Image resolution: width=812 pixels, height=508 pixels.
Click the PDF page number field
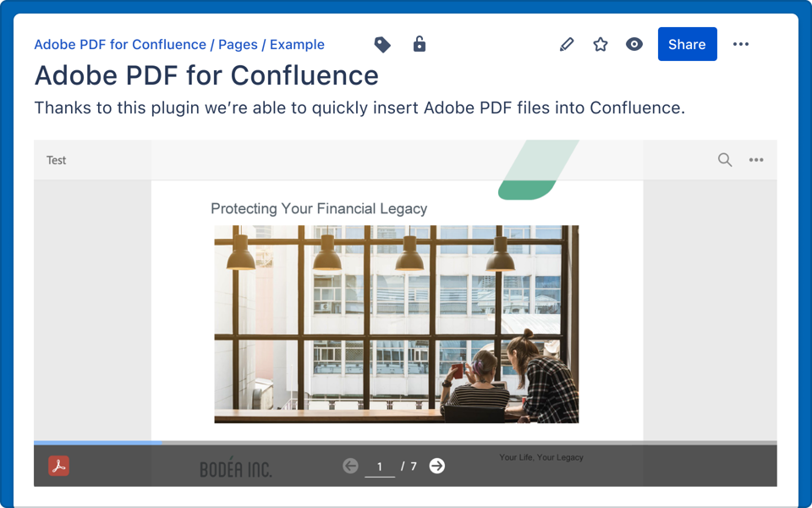point(380,467)
